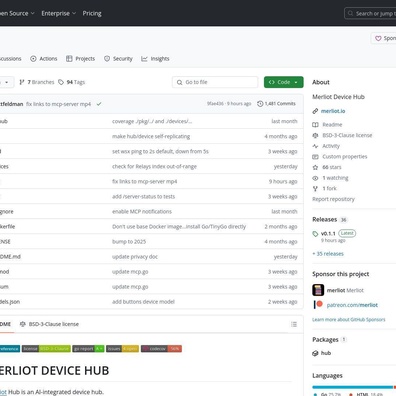Screen dimensions: 396x396
Task: Open the Pricing page link
Action: (x=92, y=13)
